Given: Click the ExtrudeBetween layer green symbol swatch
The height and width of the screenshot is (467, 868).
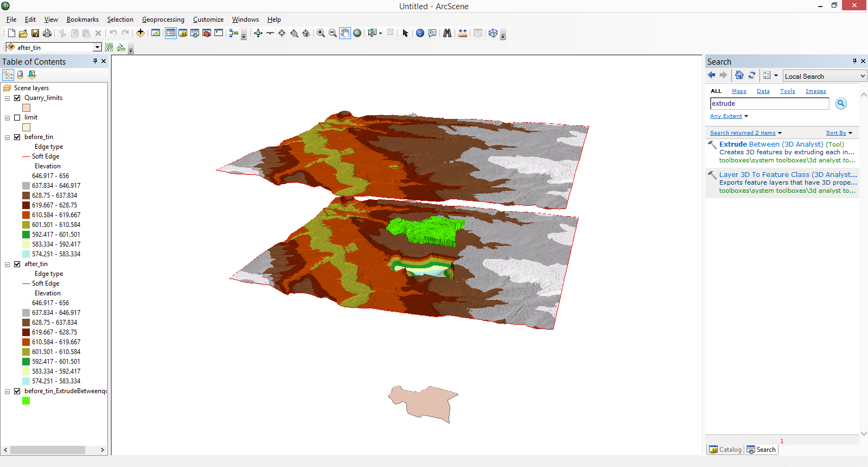Looking at the screenshot, I should click(26, 401).
